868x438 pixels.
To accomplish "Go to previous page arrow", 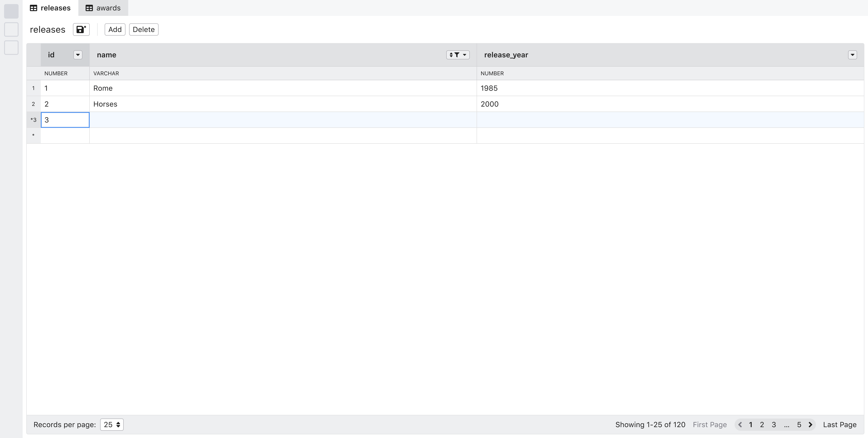I will (740, 425).
